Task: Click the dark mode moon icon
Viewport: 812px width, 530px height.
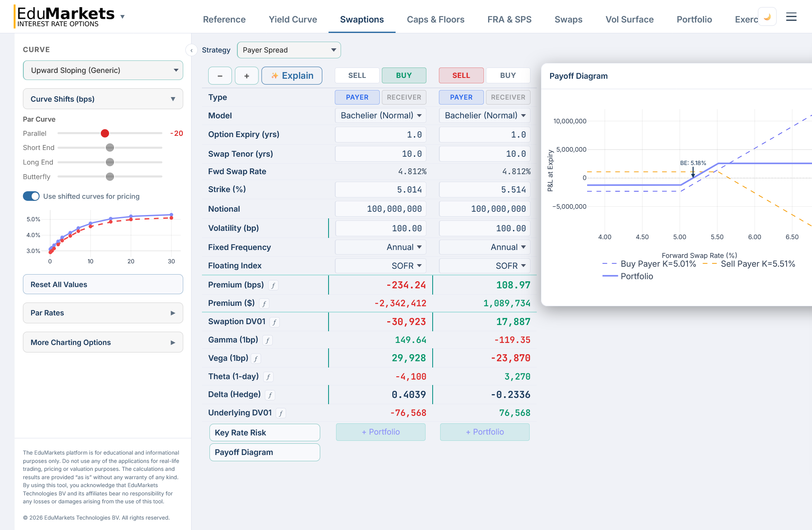Action: 767,16
